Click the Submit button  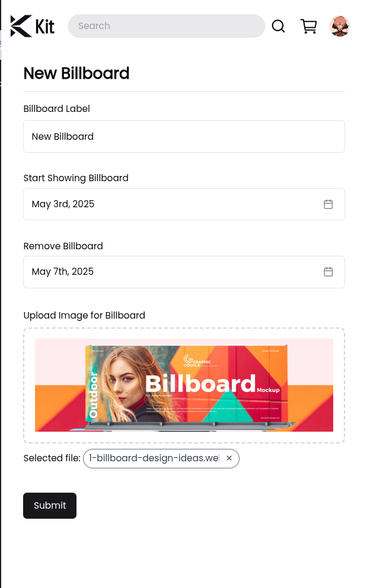pyautogui.click(x=50, y=506)
